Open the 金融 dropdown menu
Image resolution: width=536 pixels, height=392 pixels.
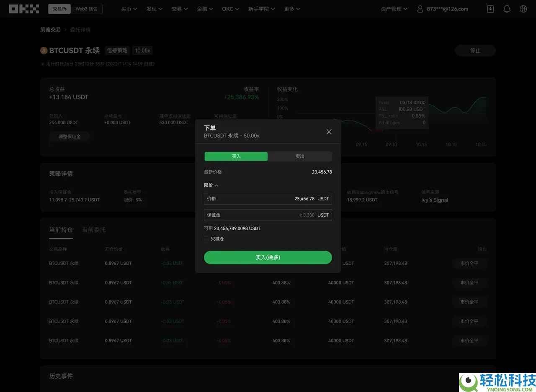(205, 9)
